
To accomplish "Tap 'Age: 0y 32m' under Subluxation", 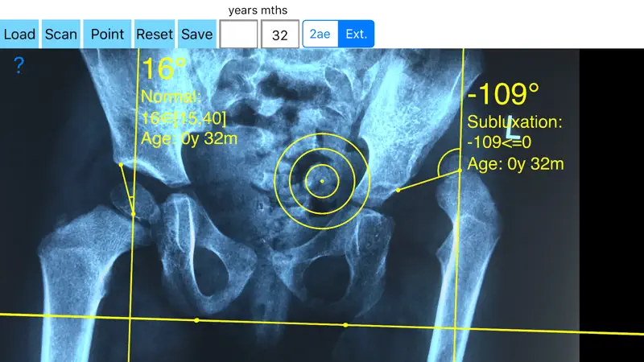I will tap(515, 164).
